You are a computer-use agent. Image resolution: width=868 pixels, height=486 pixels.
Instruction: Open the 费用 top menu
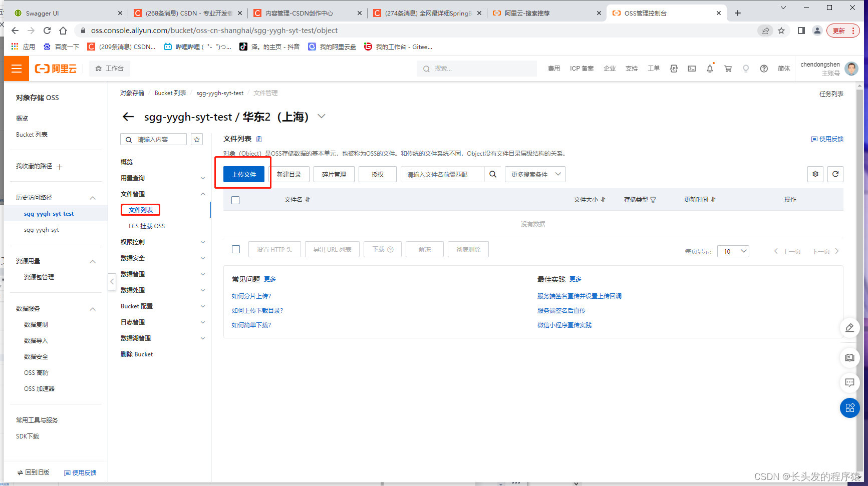(554, 69)
